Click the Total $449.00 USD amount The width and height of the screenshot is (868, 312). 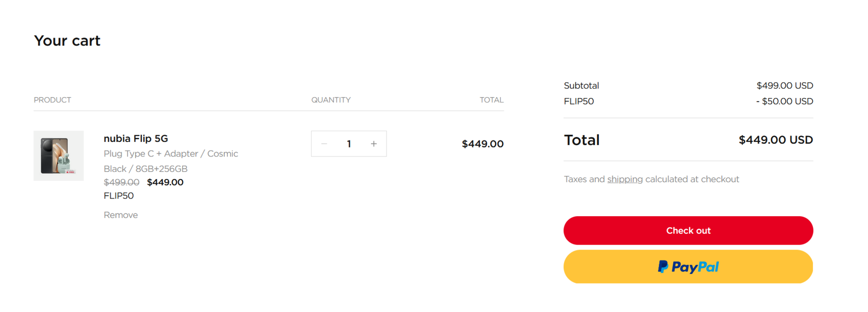pyautogui.click(x=776, y=140)
